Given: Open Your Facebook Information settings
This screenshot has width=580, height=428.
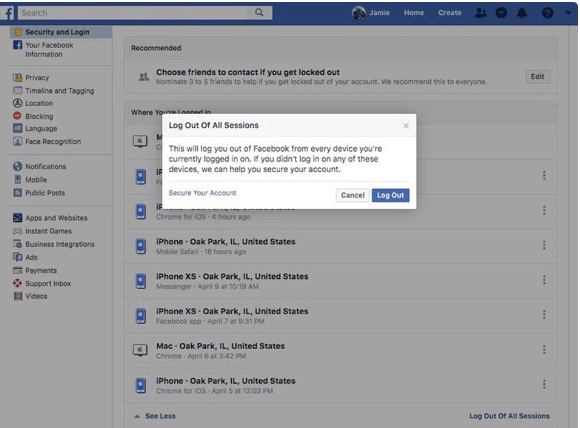Looking at the screenshot, I should click(x=49, y=50).
